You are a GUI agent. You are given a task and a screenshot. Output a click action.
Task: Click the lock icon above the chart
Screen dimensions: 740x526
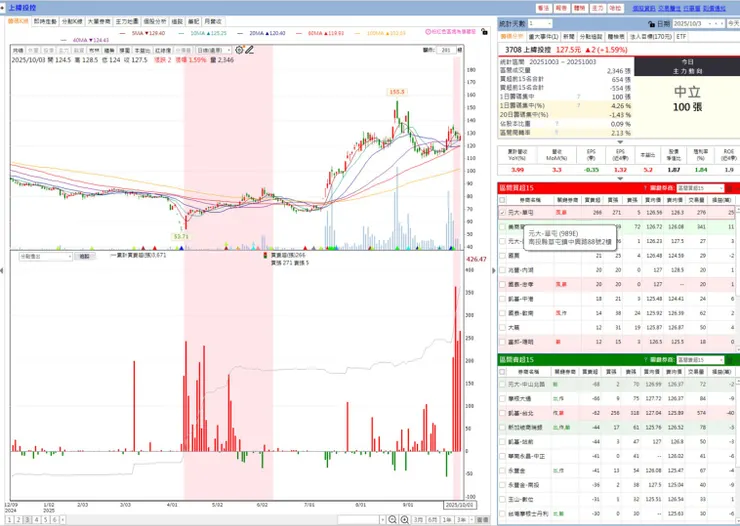(x=484, y=32)
